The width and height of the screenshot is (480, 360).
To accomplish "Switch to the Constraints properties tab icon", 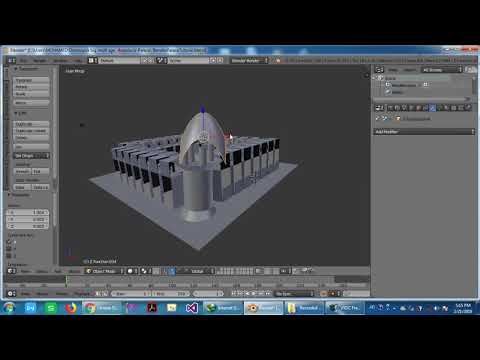I will (425, 108).
